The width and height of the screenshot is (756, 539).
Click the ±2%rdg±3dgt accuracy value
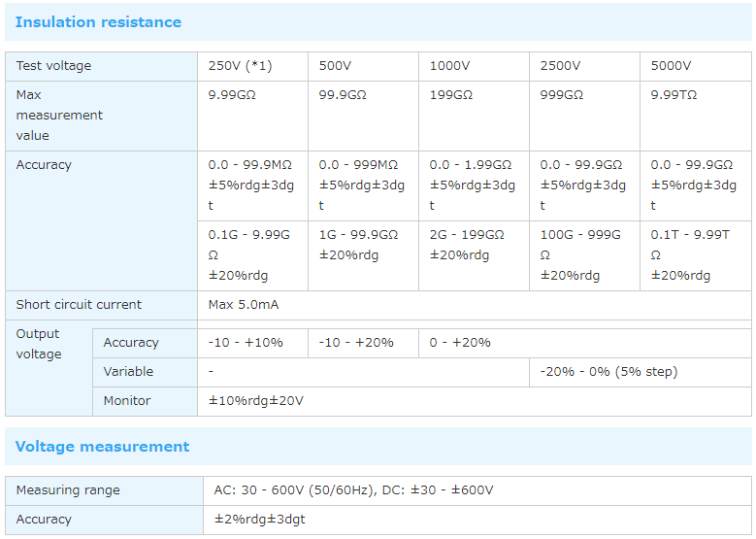pyautogui.click(x=259, y=520)
